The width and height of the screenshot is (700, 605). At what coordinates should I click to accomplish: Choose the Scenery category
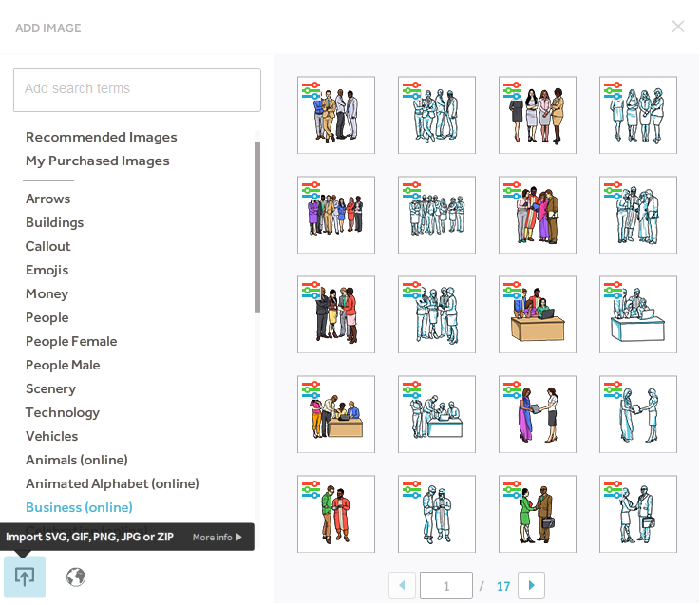(x=51, y=388)
